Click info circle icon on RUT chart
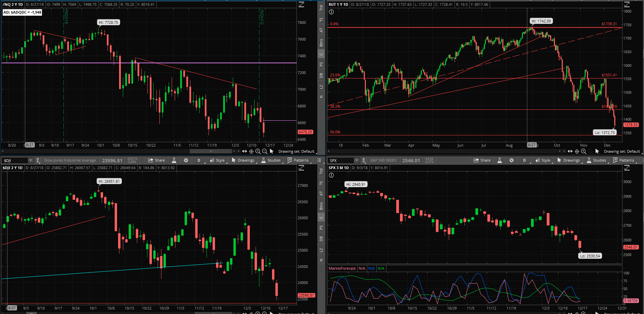 tap(331, 12)
